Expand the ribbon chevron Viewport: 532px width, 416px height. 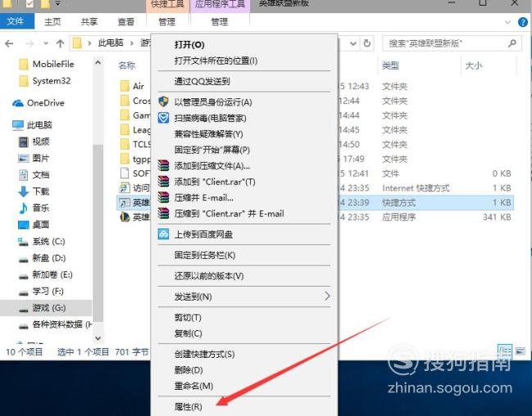point(508,22)
